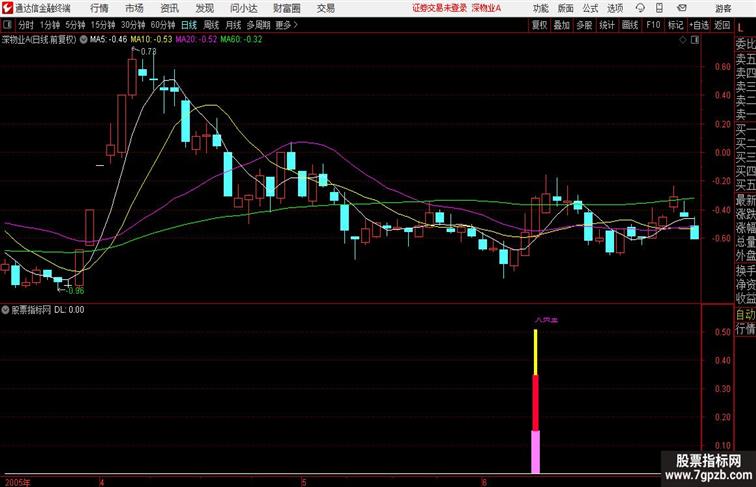The image size is (756, 487).
Task: Add stock via +自选 button
Action: 699,25
